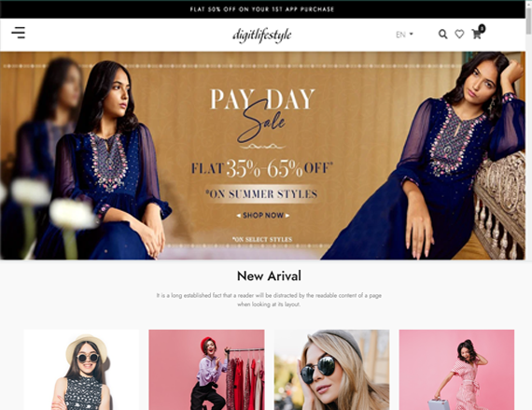
Task: Click the left arrow beside Shop Now
Action: coord(239,216)
